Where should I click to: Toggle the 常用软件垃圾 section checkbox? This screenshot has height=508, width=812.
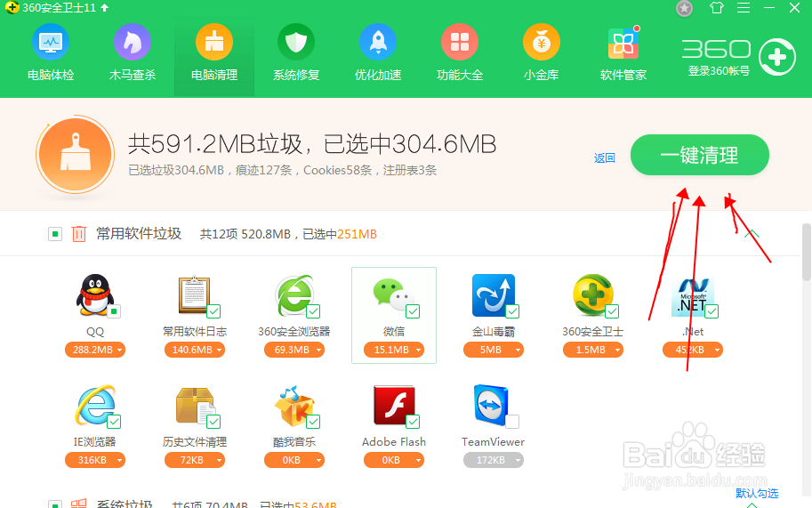55,234
